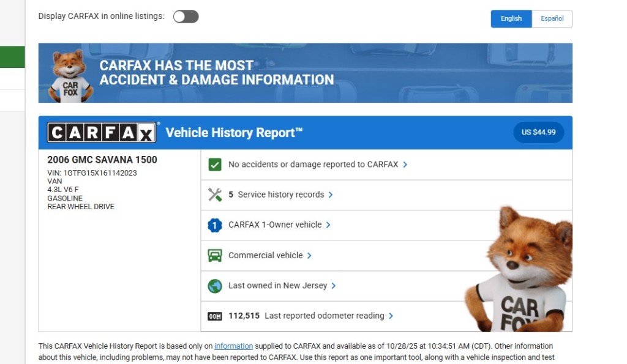
Task: Click the blue 1-Owner badge icon
Action: 214,225
